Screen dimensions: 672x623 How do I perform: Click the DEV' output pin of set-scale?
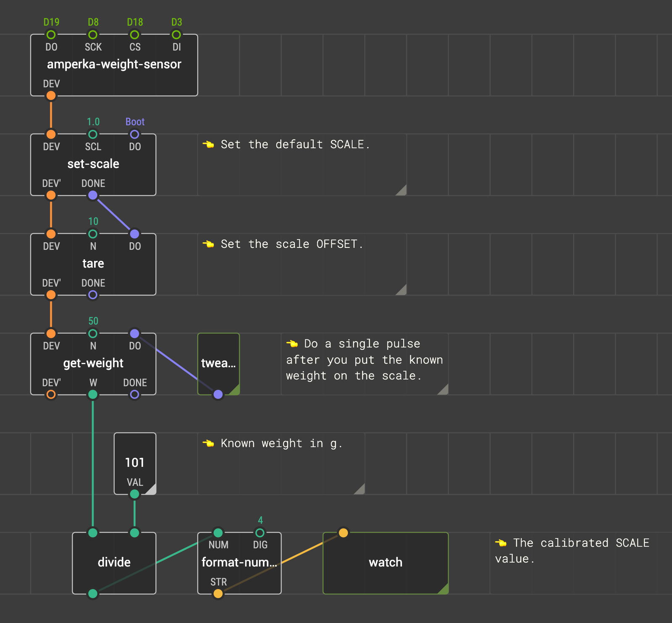(x=51, y=195)
